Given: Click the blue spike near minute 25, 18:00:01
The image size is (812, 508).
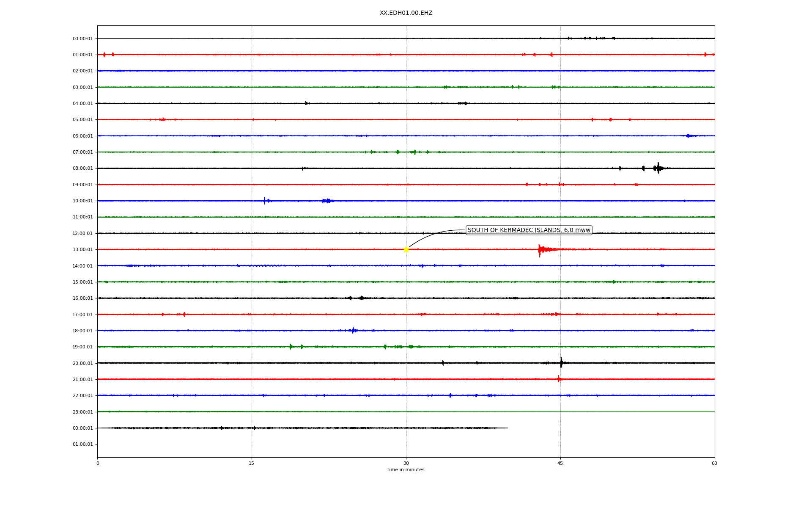Looking at the screenshot, I should click(x=353, y=330).
